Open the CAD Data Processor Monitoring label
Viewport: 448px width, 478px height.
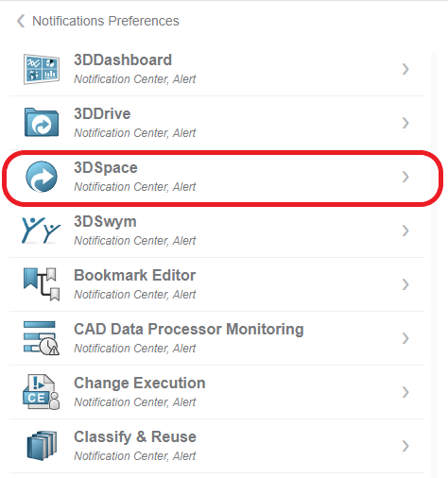[189, 329]
